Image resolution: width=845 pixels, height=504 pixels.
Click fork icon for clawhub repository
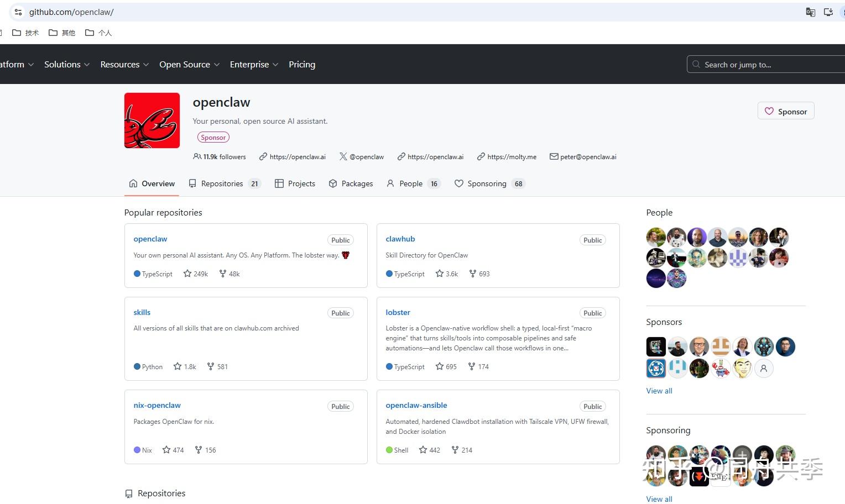[473, 274]
